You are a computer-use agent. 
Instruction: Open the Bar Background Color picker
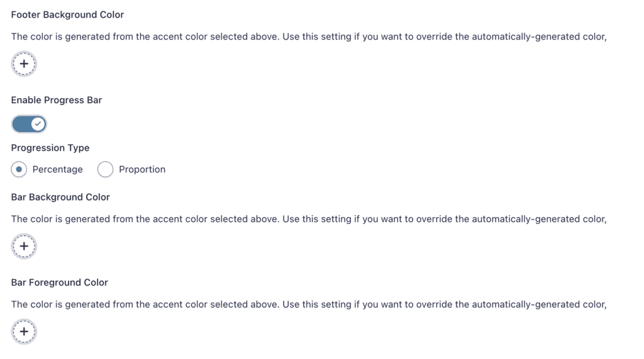[x=24, y=246]
